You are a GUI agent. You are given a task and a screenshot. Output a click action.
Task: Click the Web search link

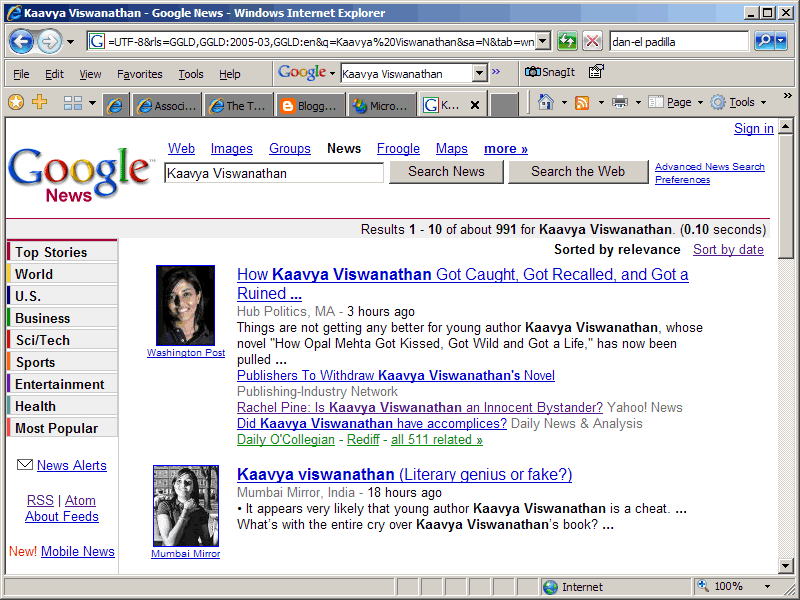click(181, 148)
